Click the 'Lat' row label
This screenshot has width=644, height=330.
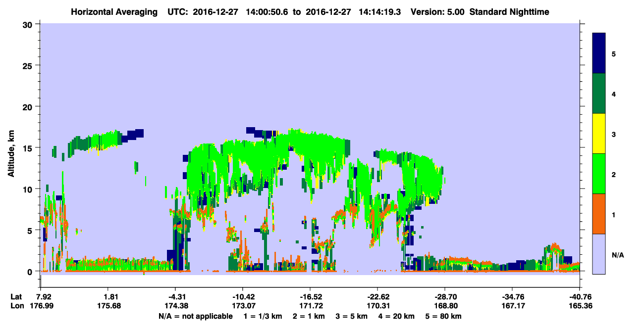pos(16,297)
